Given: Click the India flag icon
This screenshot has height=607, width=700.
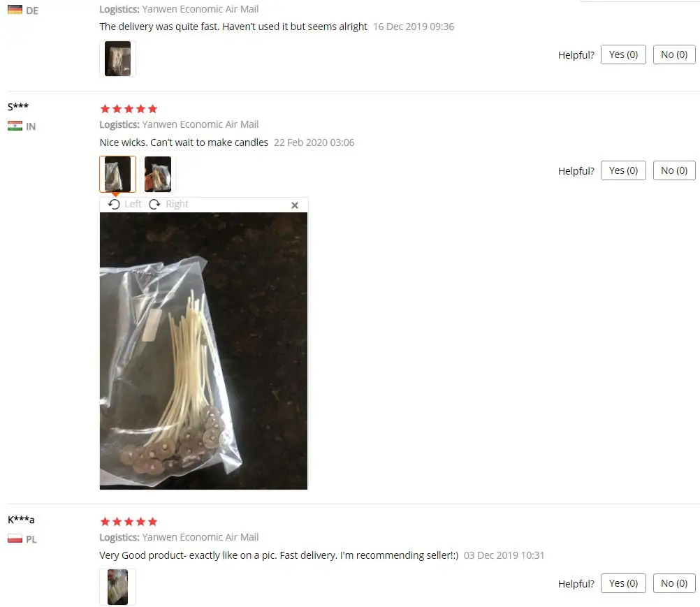Looking at the screenshot, I should click(15, 126).
